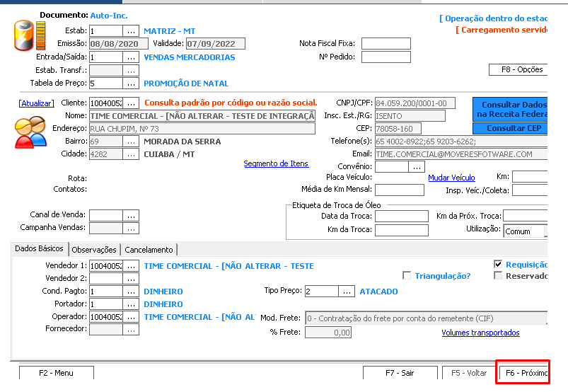568x392 pixels.
Task: Open lookup button for Bairro field
Action: point(131,142)
